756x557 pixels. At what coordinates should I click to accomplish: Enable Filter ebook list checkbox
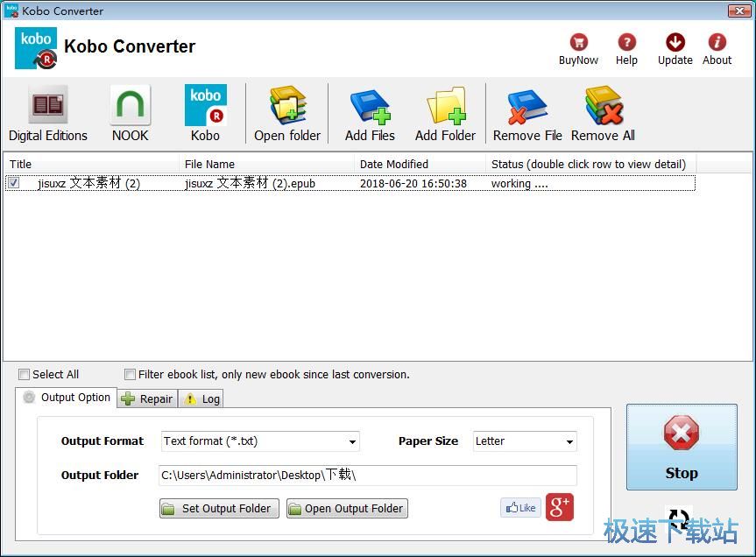point(130,374)
